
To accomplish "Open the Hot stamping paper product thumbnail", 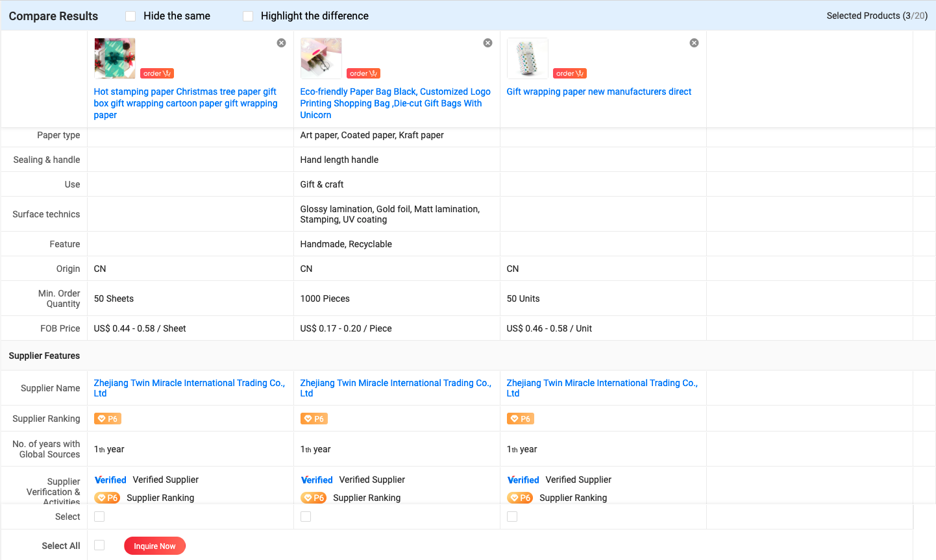I will point(115,58).
